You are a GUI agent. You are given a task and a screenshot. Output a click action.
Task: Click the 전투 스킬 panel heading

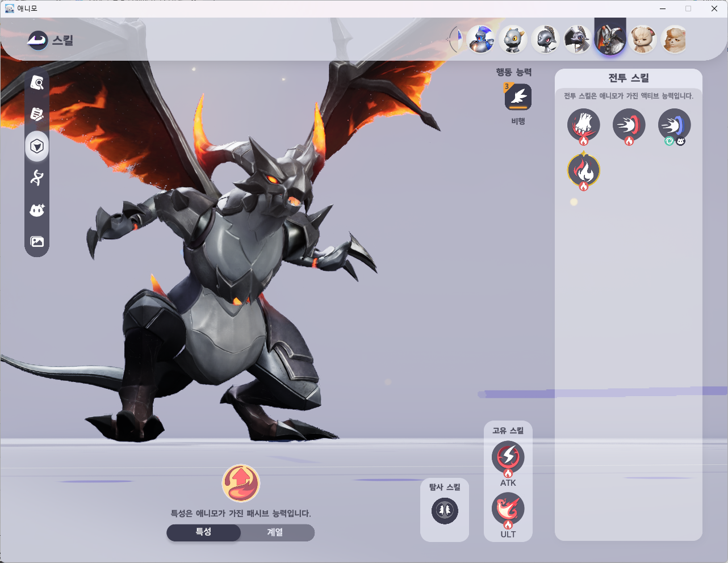(x=629, y=78)
